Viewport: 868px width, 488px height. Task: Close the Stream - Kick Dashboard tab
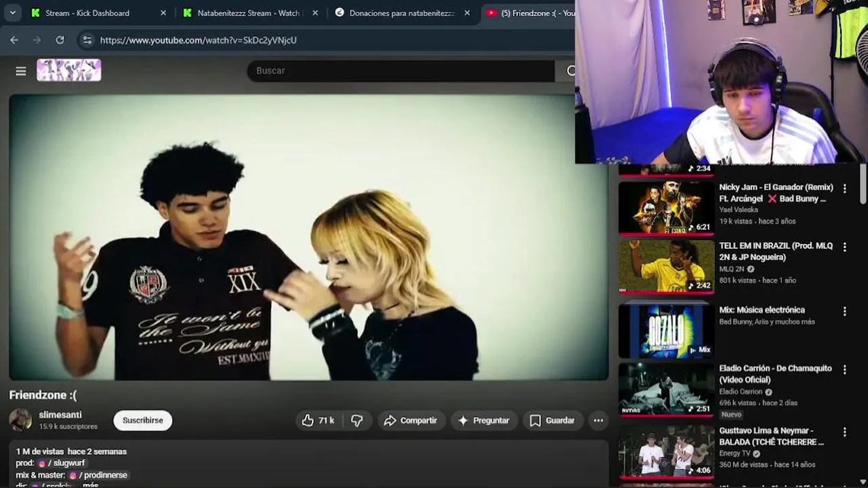pyautogui.click(x=163, y=13)
